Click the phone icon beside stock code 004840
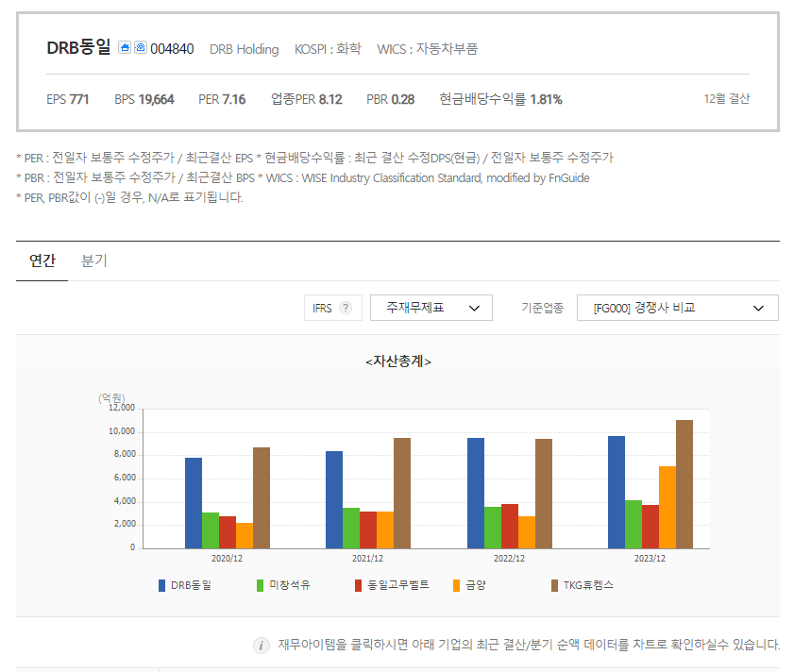The width and height of the screenshot is (794, 672). click(141, 47)
